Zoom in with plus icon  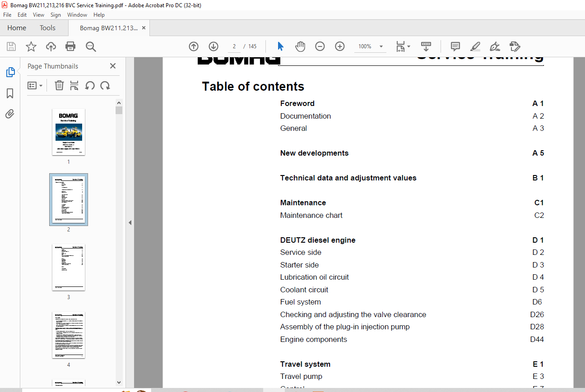coord(340,46)
